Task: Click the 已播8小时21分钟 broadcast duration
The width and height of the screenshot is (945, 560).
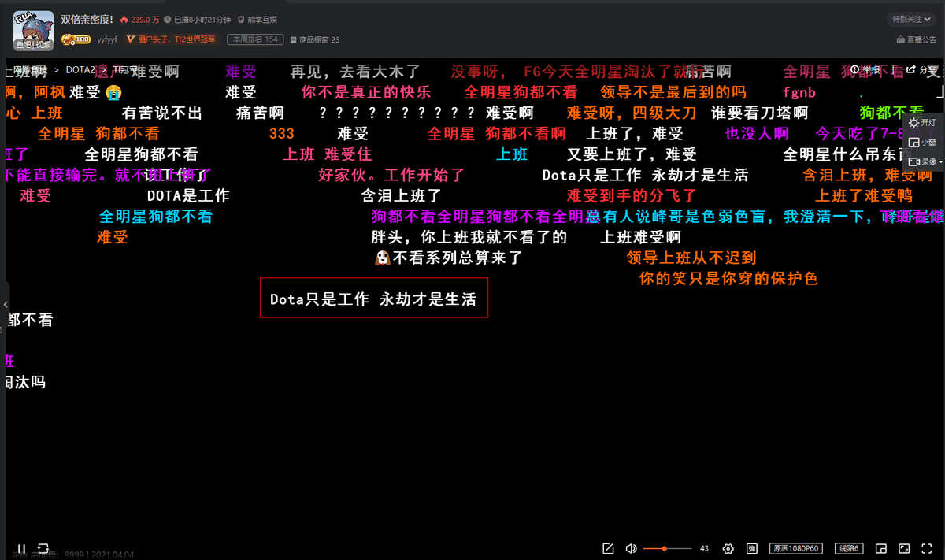Action: point(196,19)
